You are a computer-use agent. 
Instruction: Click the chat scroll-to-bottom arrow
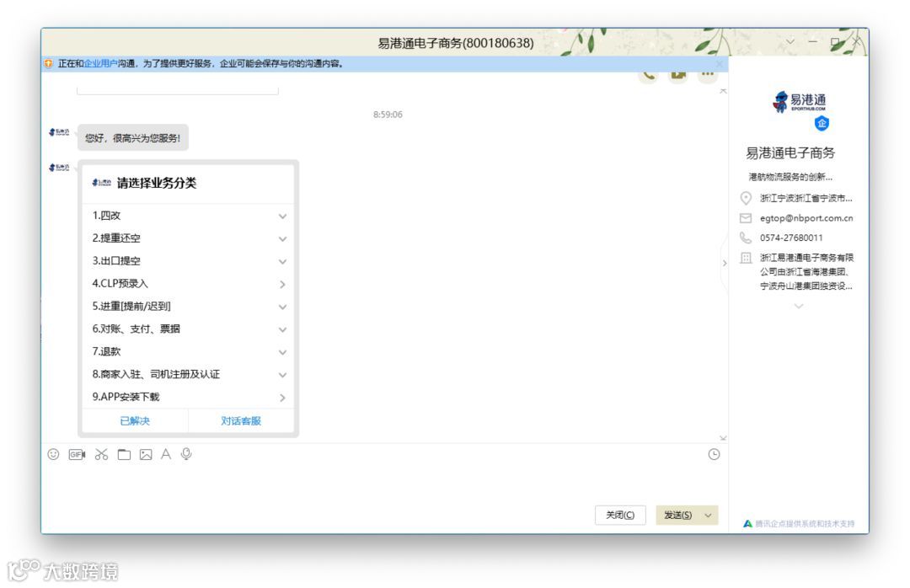(723, 438)
